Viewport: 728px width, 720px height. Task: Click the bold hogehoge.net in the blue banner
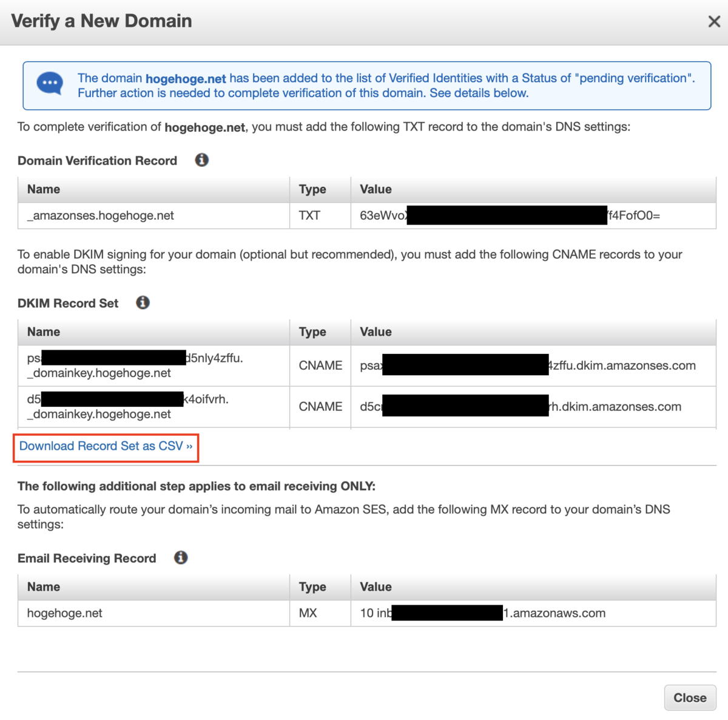tap(186, 79)
